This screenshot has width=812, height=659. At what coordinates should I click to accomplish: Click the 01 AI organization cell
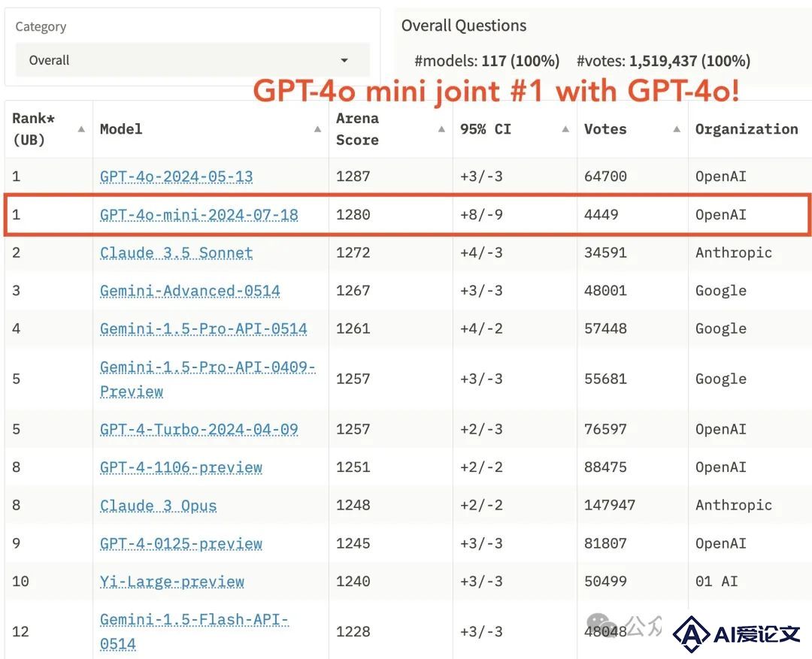pos(717,582)
